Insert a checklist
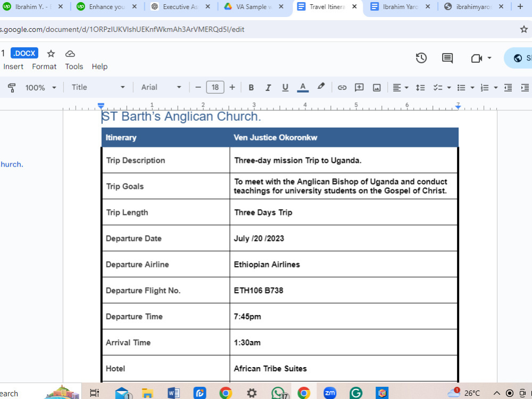This screenshot has width=532, height=399. [438, 88]
